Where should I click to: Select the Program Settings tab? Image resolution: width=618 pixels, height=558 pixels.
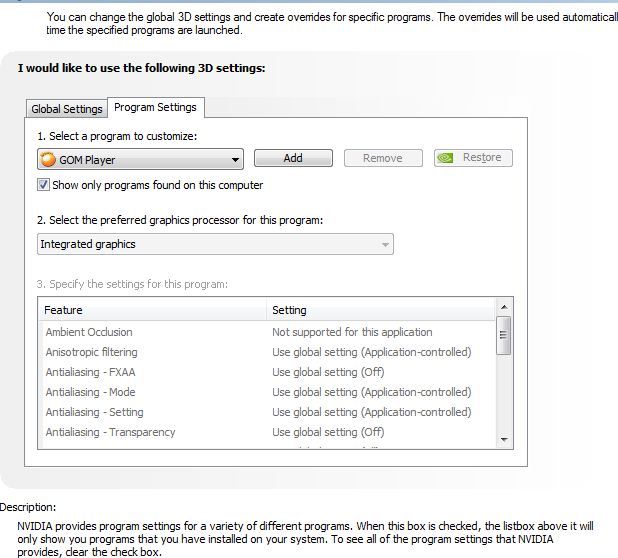(x=156, y=107)
